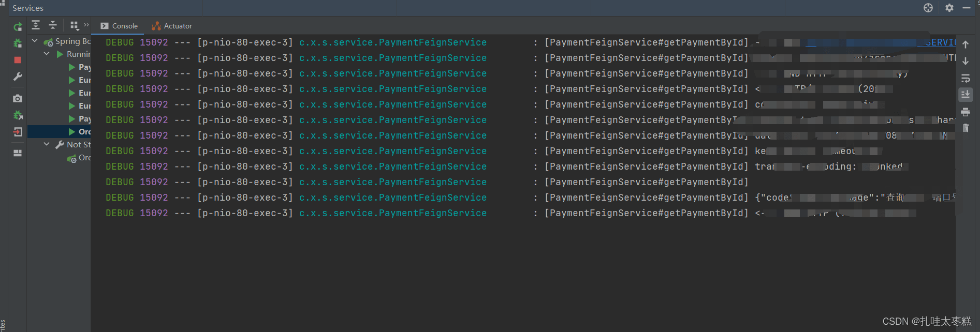Select the Console tab
This screenshot has width=980, height=332.
click(120, 26)
